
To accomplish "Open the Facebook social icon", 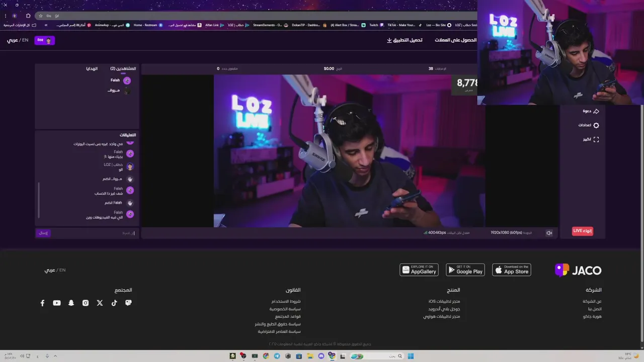I will click(42, 303).
